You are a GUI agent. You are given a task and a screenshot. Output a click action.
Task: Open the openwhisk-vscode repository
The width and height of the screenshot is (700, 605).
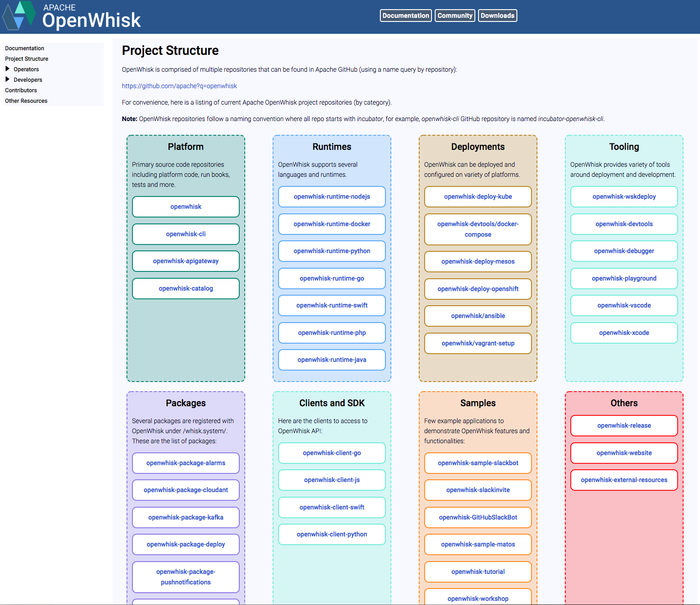(624, 305)
